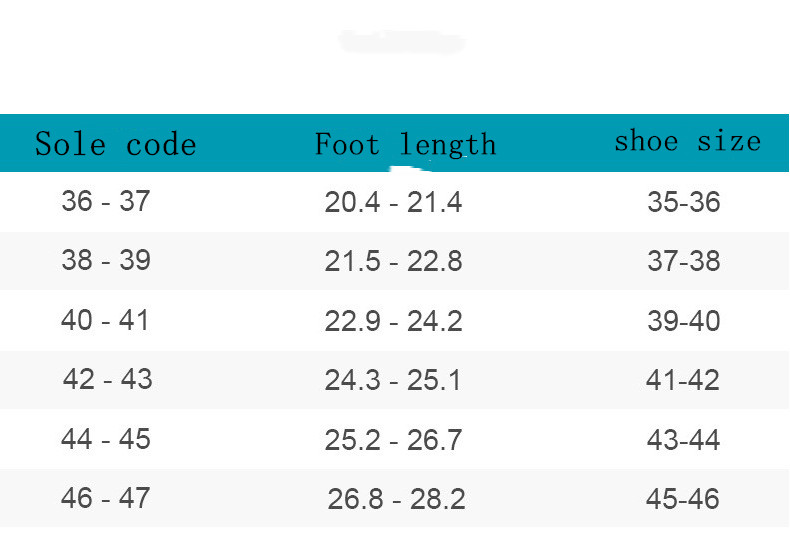Click shoe size cell 35-36
This screenshot has width=790, height=544.
tap(684, 202)
